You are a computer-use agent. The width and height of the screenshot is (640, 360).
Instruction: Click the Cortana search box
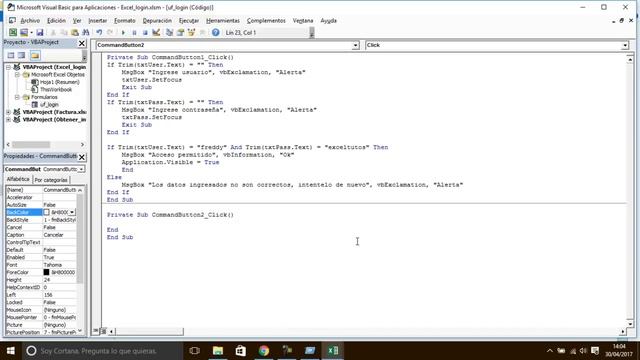click(x=102, y=351)
